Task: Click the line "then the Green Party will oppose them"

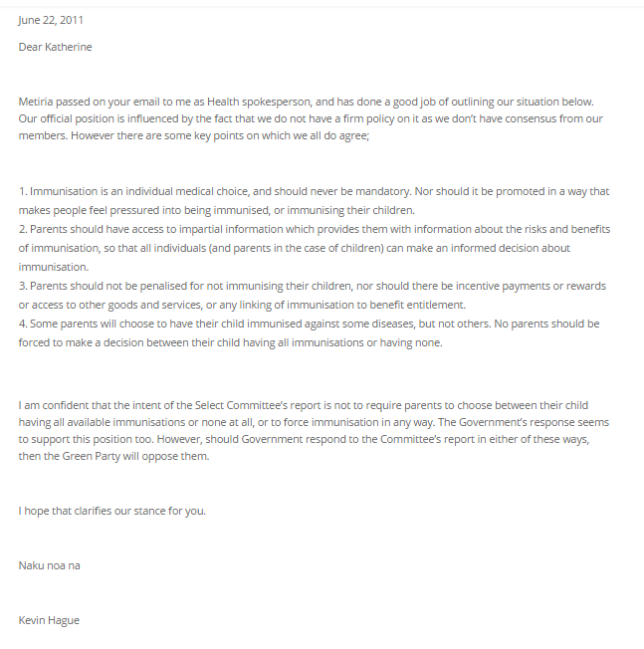Action: click(x=114, y=457)
